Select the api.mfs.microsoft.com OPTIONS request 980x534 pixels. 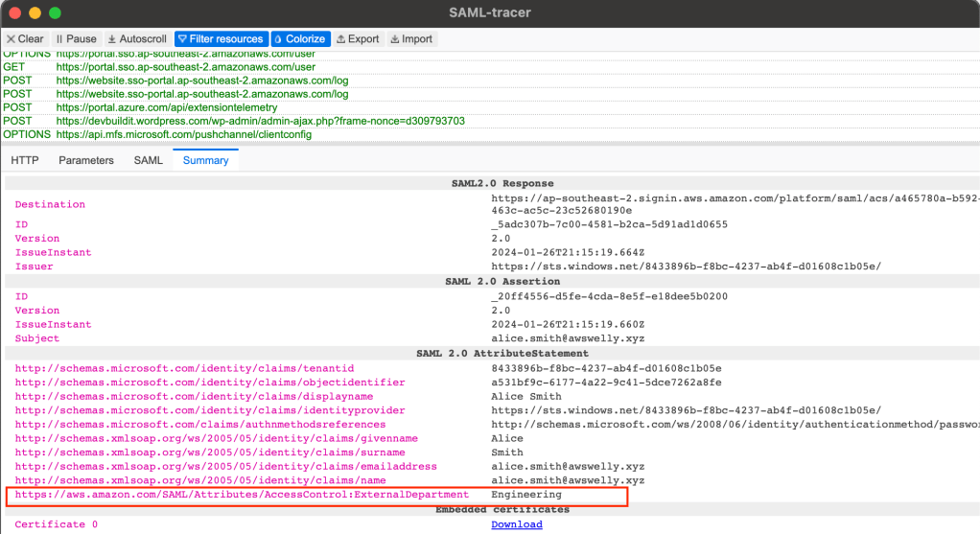click(183, 134)
